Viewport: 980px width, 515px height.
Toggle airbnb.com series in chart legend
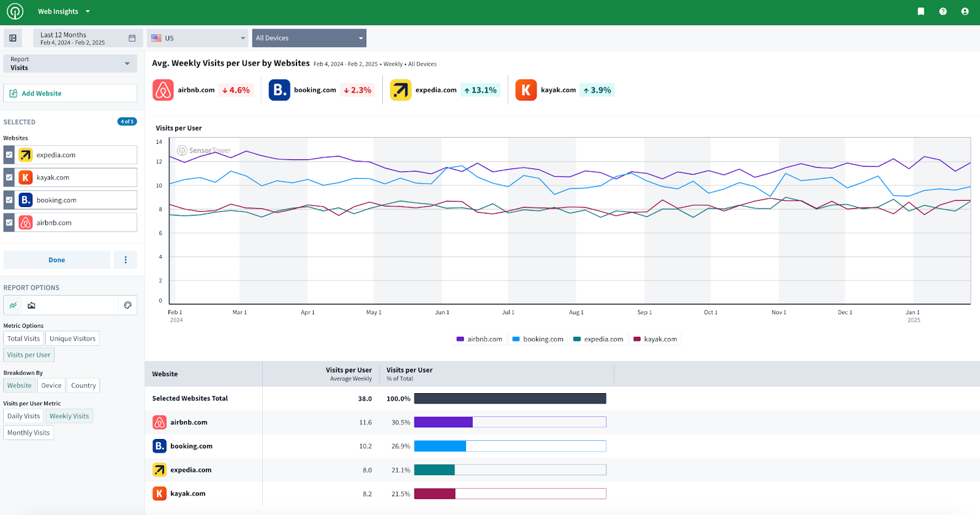pyautogui.click(x=480, y=339)
